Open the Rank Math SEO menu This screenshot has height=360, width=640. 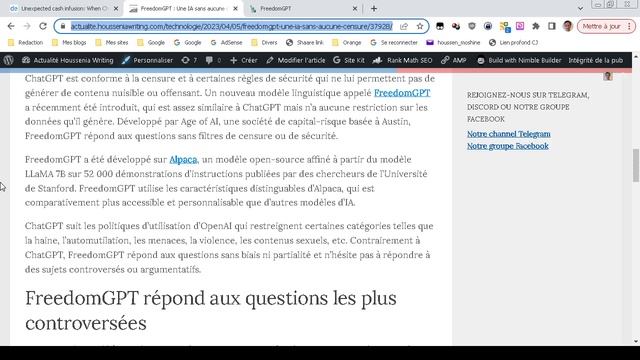click(402, 60)
